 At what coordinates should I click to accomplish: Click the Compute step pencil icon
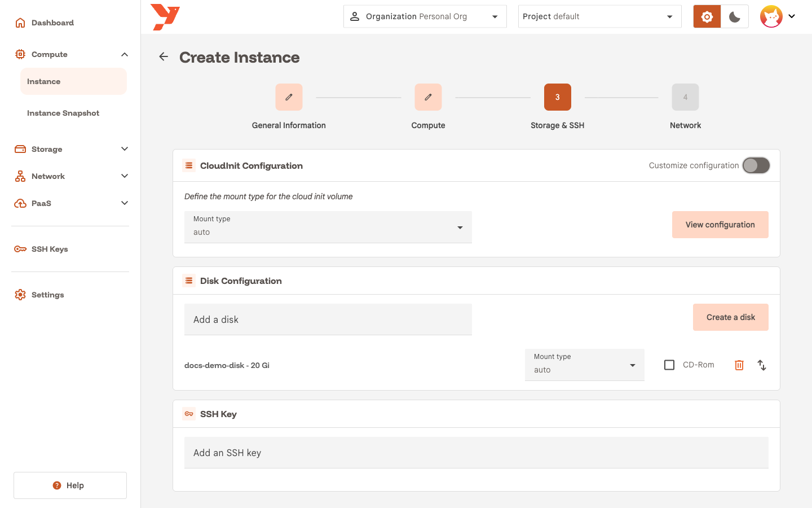(428, 97)
